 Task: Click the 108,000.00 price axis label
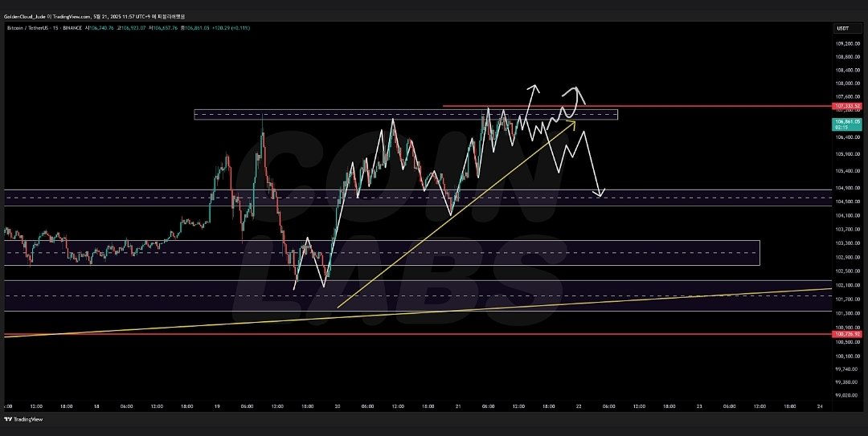pyautogui.click(x=848, y=84)
